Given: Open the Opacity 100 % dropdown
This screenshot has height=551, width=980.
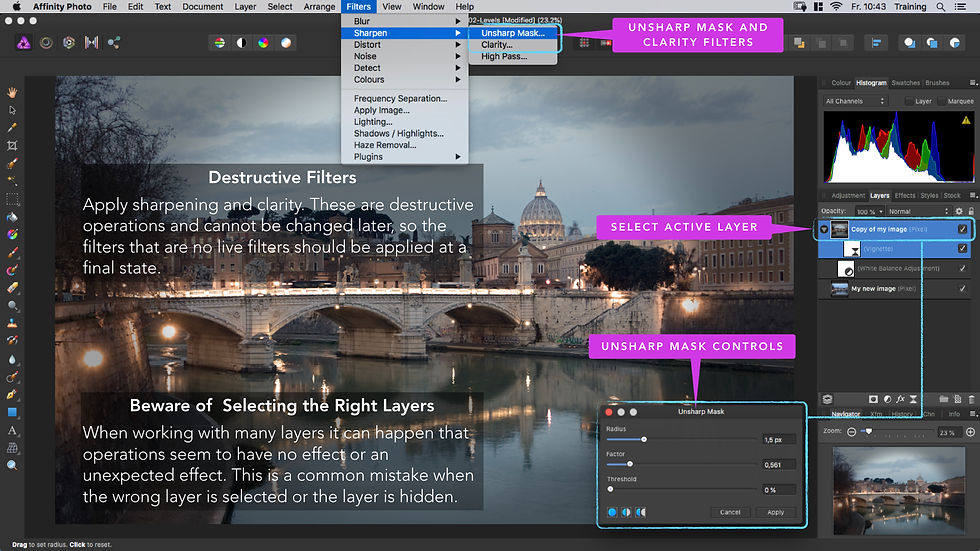Looking at the screenshot, I should click(x=869, y=212).
